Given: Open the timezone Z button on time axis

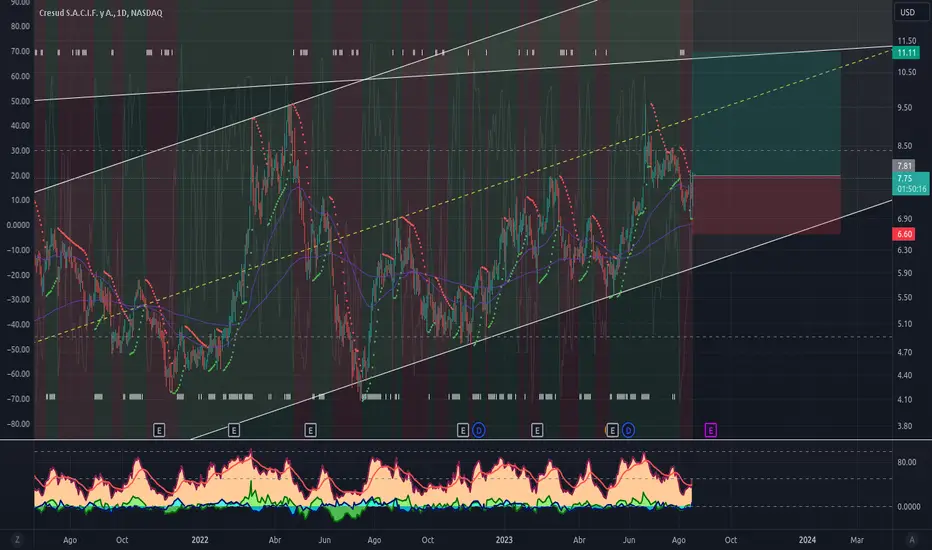Looking at the screenshot, I should click(17, 540).
